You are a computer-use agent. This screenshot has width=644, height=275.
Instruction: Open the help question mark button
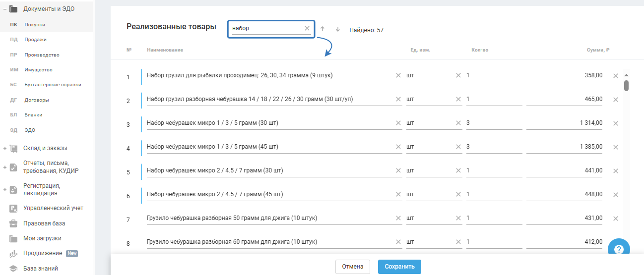click(618, 249)
